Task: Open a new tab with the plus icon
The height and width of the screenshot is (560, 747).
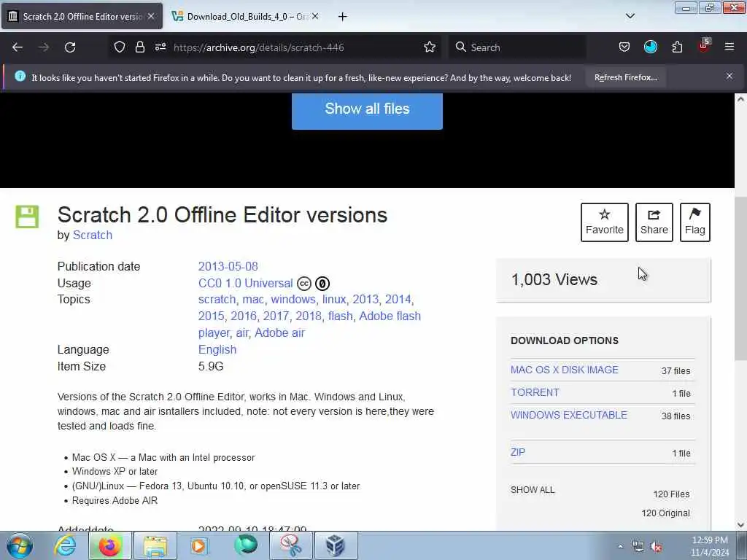Action: click(343, 17)
